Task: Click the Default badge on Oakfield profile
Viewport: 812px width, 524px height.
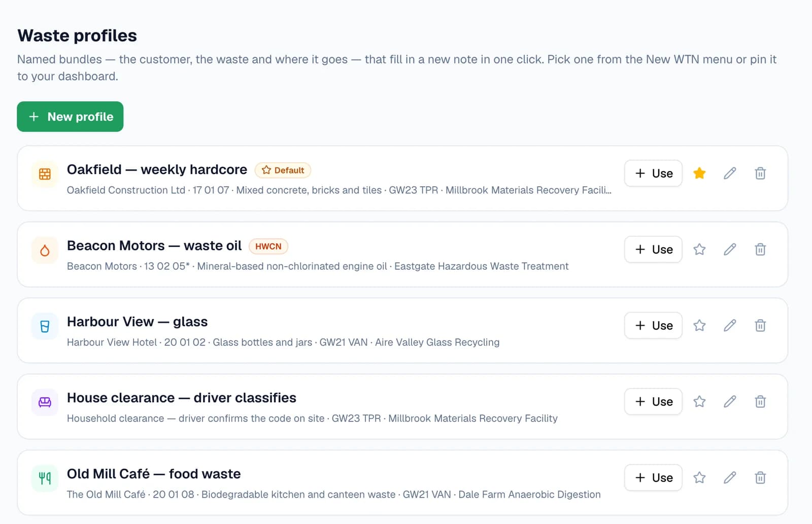Action: tap(283, 170)
